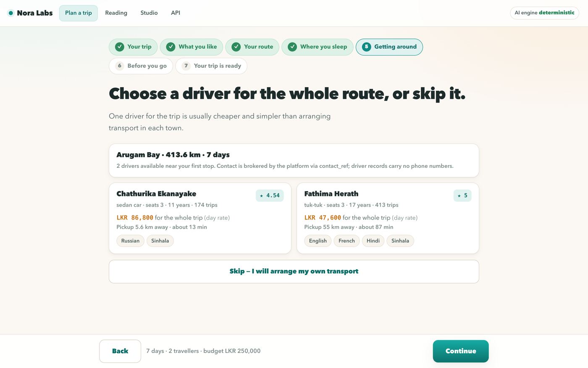
Task: Go Back to the previous step
Action: pos(120,351)
